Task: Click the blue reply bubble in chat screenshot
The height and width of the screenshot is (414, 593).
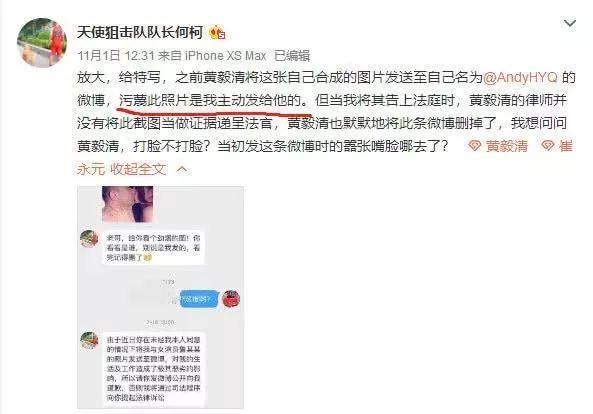Action: tap(199, 299)
